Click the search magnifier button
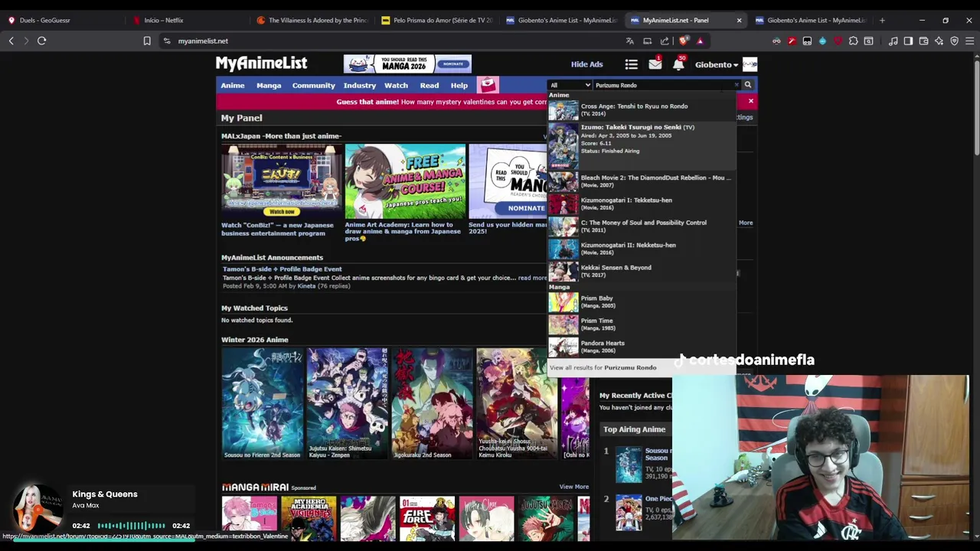Viewport: 980px width, 551px height. click(748, 85)
